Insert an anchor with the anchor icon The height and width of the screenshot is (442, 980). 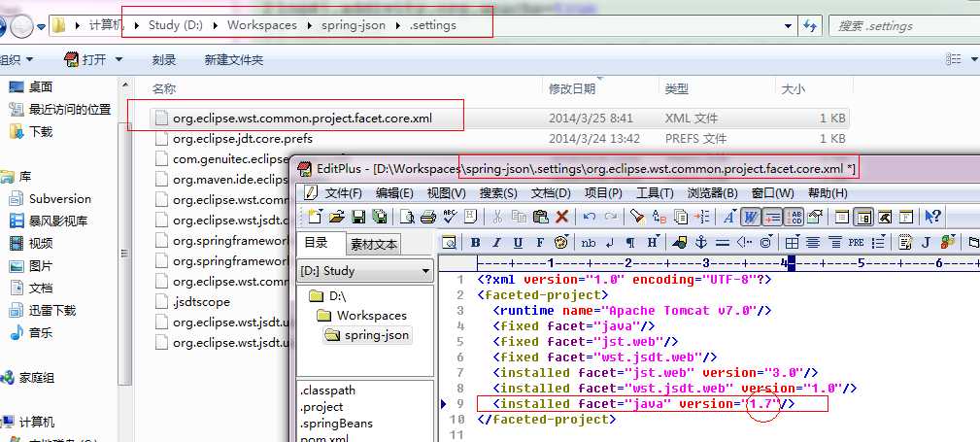click(x=700, y=242)
